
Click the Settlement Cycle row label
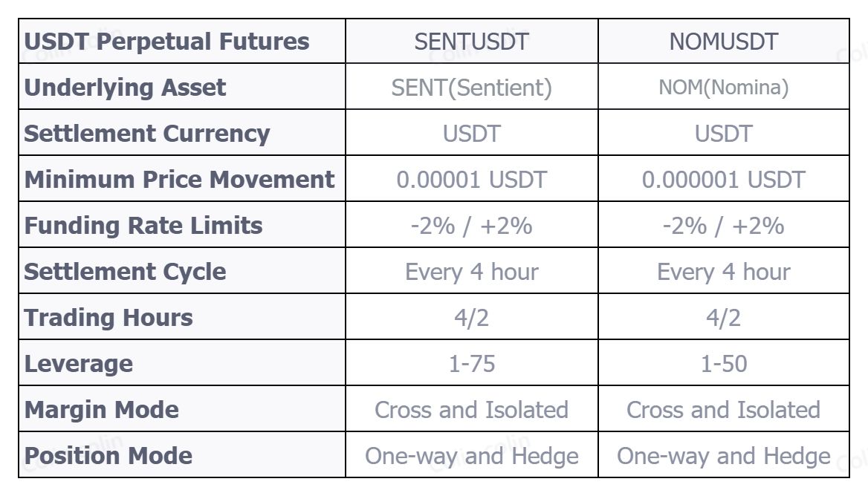125,272
